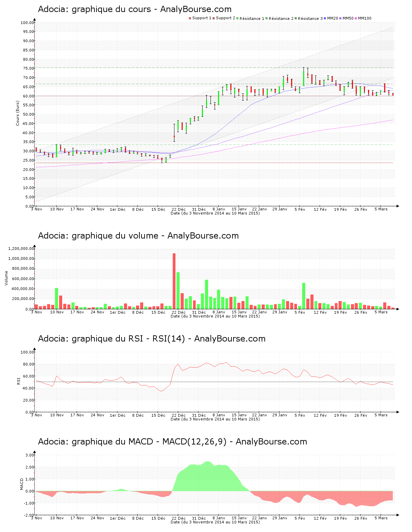
Task: Click the tall green volume bar near 5 Fév
Action: (x=304, y=296)
